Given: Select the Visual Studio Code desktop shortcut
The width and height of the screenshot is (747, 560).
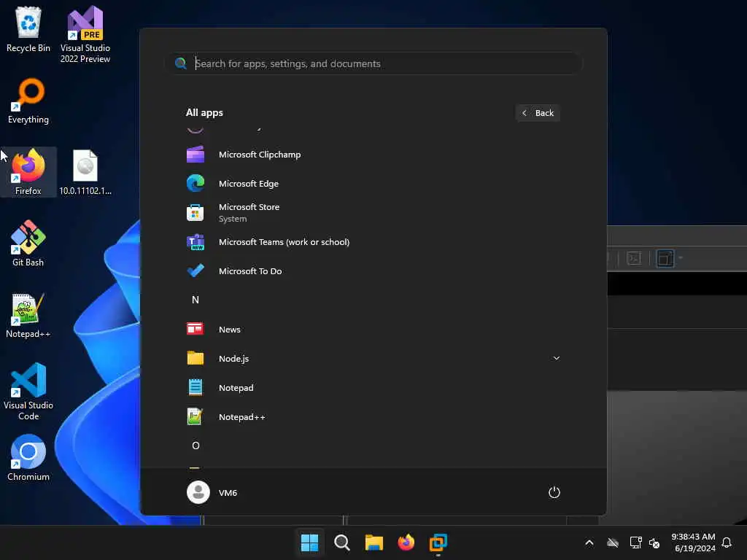Looking at the screenshot, I should [x=28, y=392].
